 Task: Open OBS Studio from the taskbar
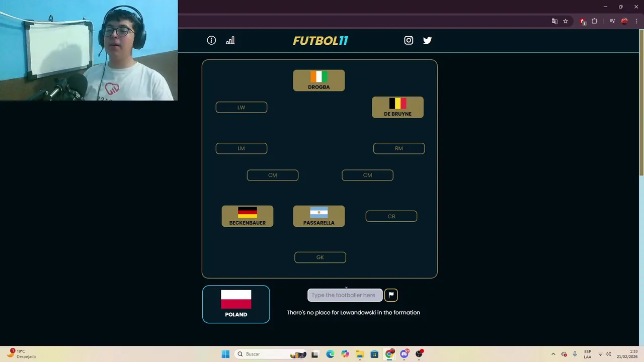click(x=419, y=354)
